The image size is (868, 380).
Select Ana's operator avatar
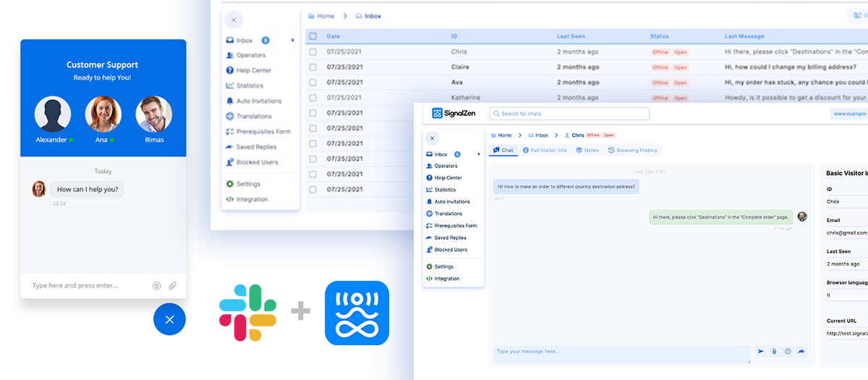(x=103, y=114)
